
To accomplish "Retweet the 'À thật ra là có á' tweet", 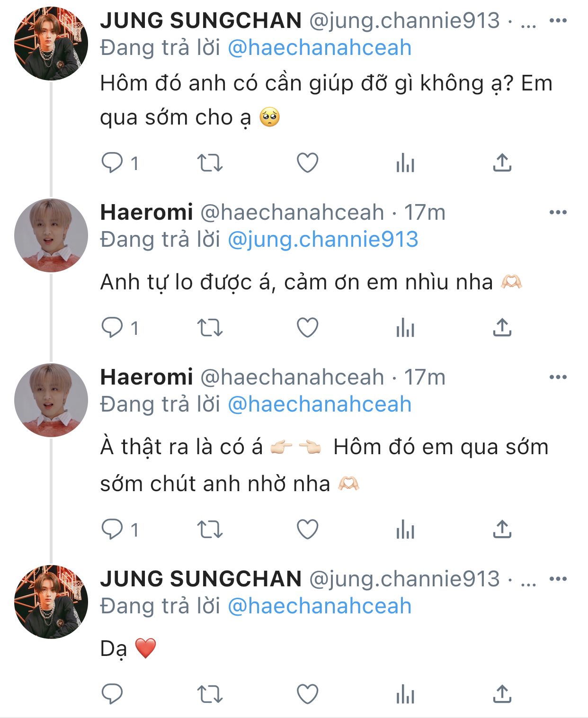I will [x=210, y=529].
